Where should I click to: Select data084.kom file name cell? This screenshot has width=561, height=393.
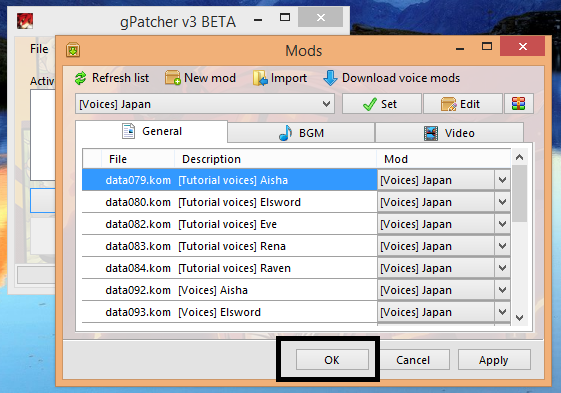coord(138,268)
